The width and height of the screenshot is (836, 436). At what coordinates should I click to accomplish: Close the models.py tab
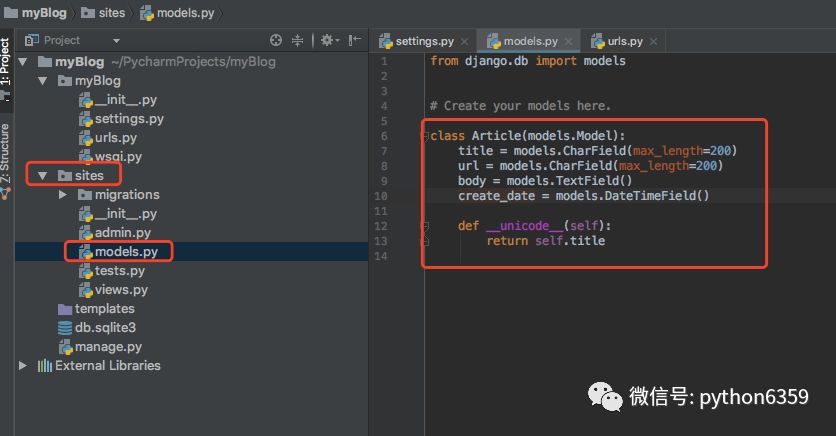[568, 42]
